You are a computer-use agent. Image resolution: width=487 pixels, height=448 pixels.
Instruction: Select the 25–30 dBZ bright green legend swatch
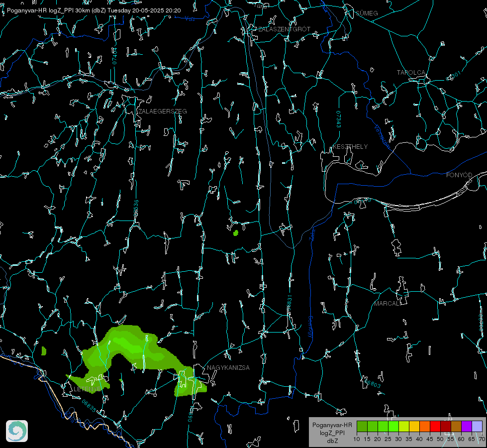393,426
